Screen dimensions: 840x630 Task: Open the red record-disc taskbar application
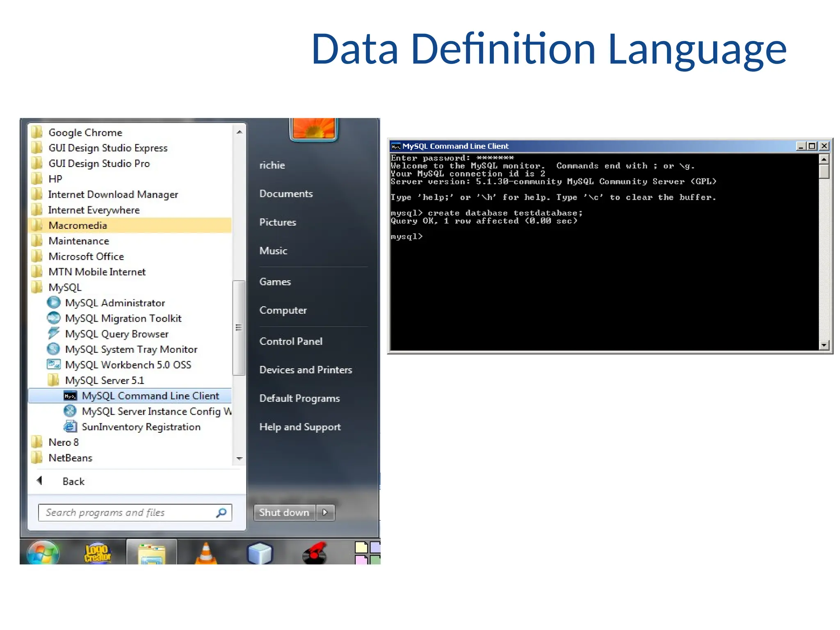point(315,553)
